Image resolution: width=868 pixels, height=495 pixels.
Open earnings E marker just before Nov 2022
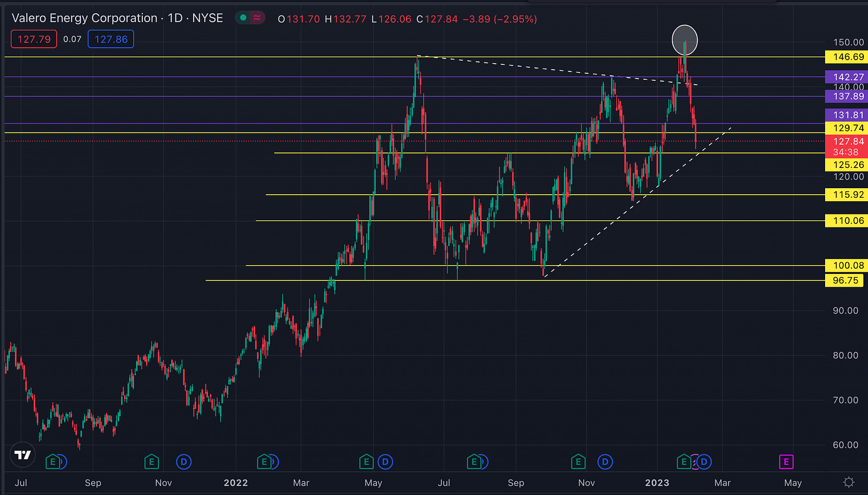(x=578, y=461)
